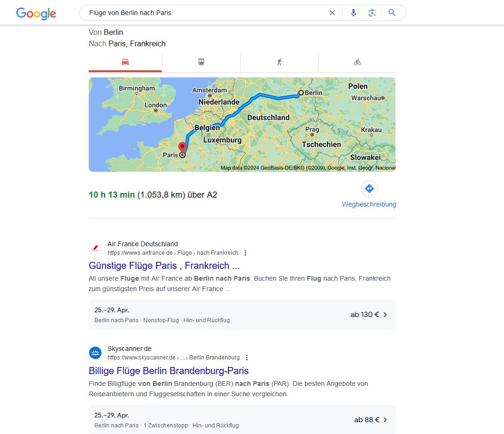Click into the Google search field

(203, 13)
